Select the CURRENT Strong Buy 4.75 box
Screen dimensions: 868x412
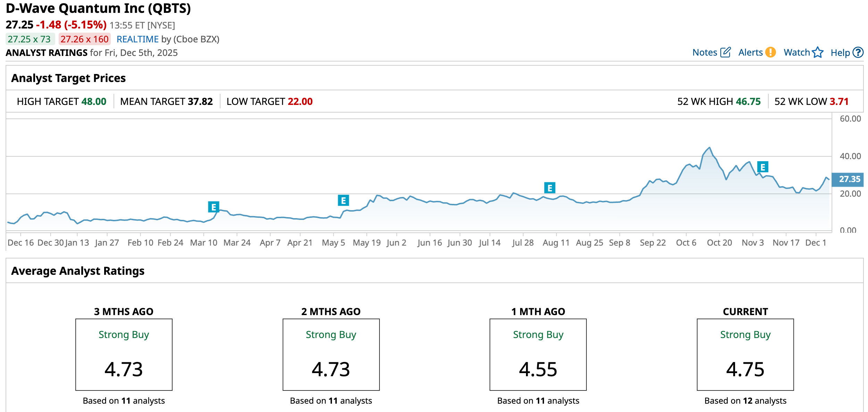[745, 354]
